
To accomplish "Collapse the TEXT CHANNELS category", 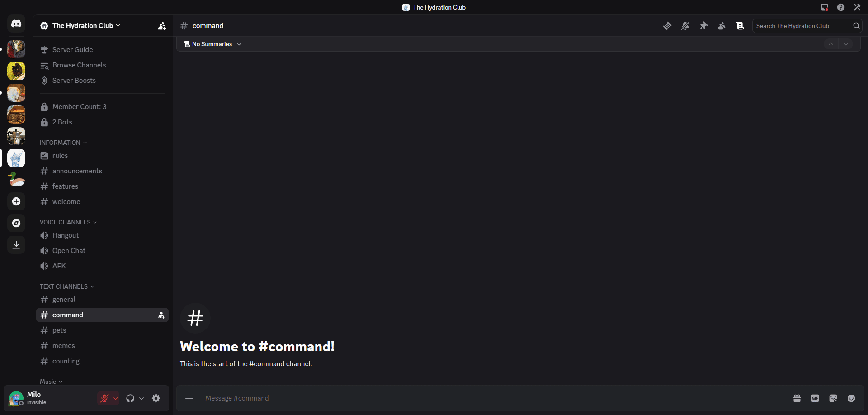I will coord(67,286).
